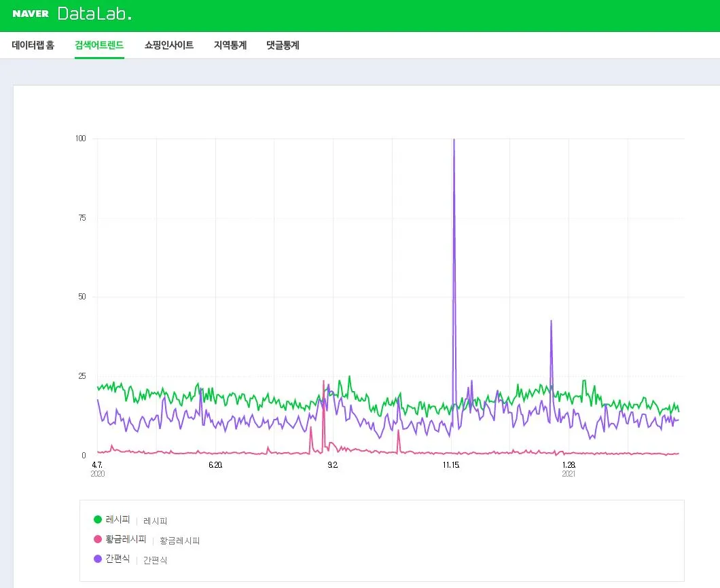Click the pink spike peak near 9.2
Image resolution: width=720 pixels, height=588 pixels.
click(x=323, y=381)
